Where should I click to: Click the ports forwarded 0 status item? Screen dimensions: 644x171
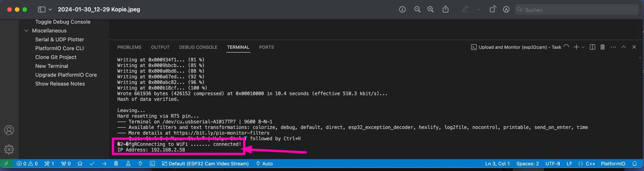(x=66, y=164)
